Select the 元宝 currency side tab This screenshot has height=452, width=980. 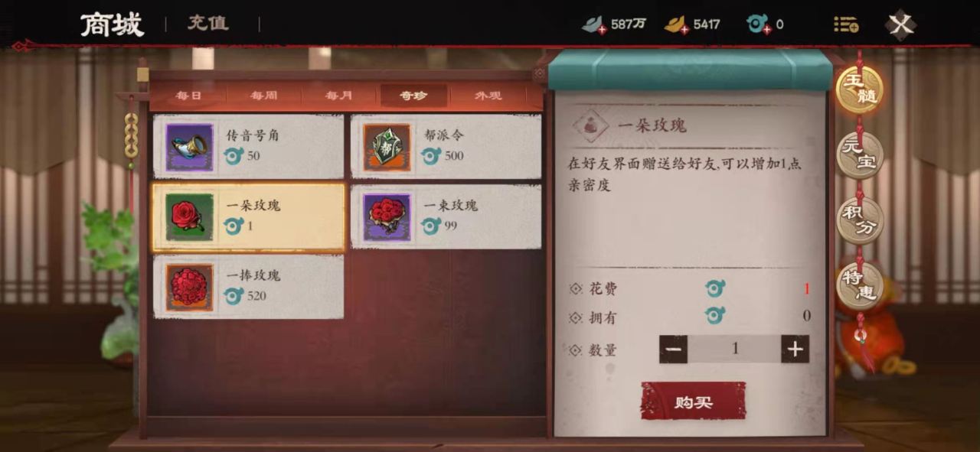pos(859,154)
